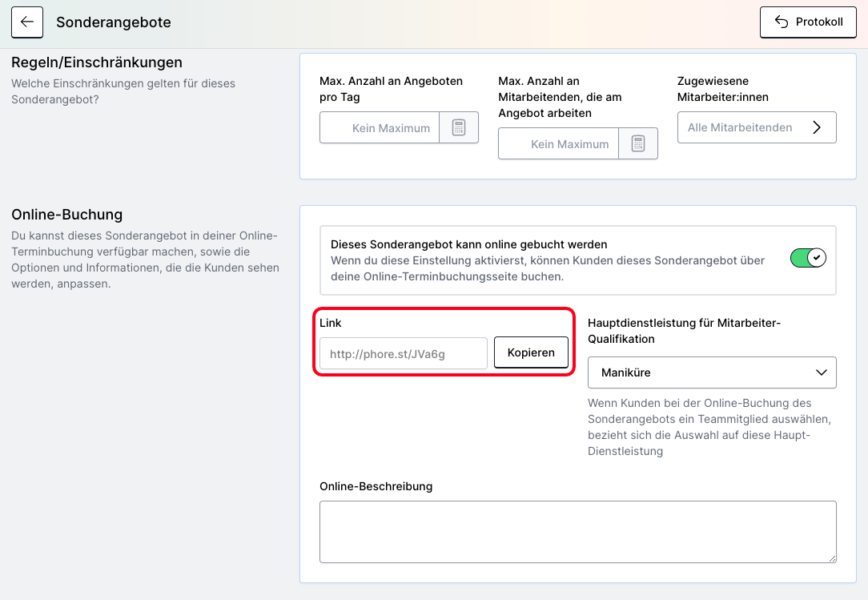Go back using the left arrow button
Screen dimensions: 868x600
point(27,22)
